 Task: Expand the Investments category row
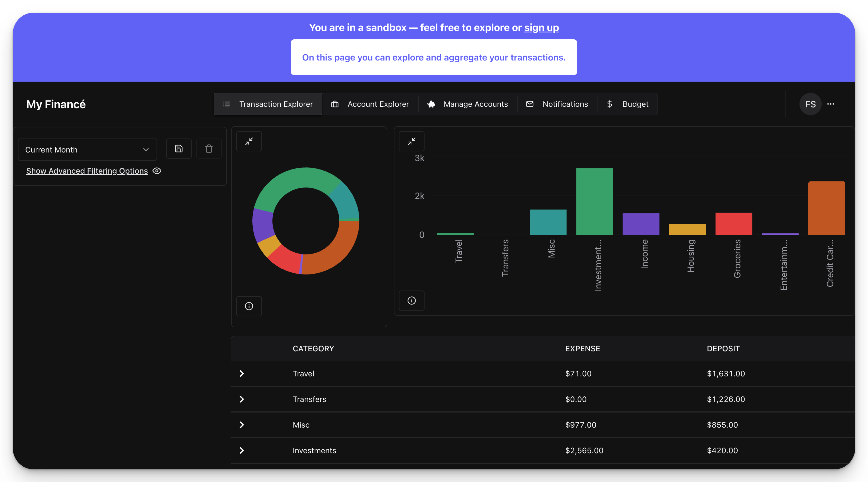pos(242,450)
